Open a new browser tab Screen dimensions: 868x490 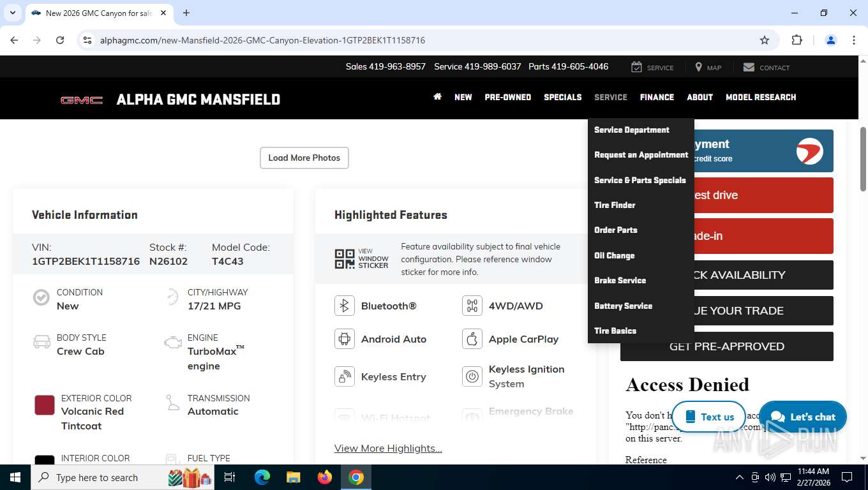[186, 13]
